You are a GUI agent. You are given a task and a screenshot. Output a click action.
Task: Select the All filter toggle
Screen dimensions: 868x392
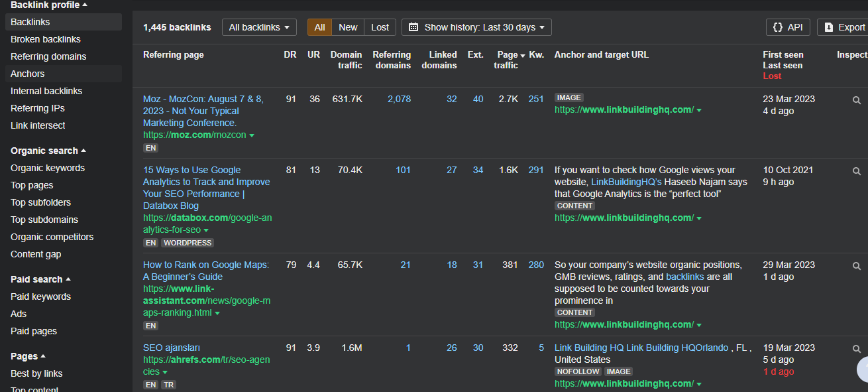[319, 27]
